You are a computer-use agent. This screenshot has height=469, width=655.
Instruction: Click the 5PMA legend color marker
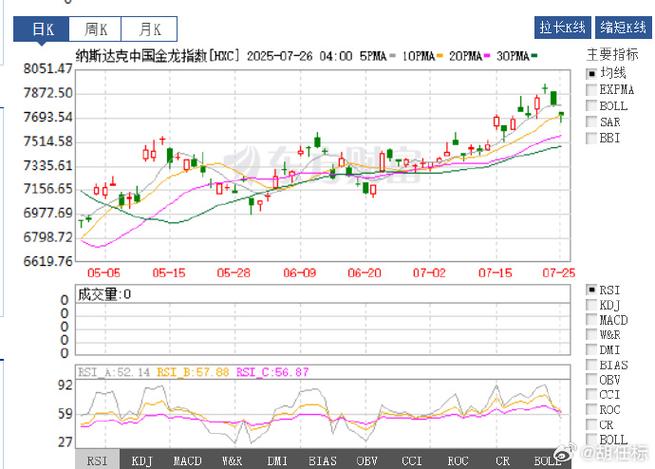[x=392, y=56]
